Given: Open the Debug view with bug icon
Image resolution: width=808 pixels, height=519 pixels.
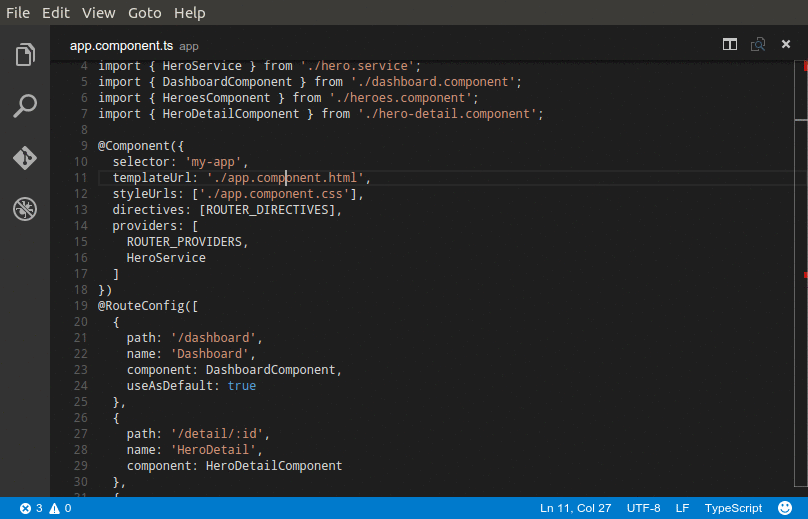Looking at the screenshot, I should [25, 209].
